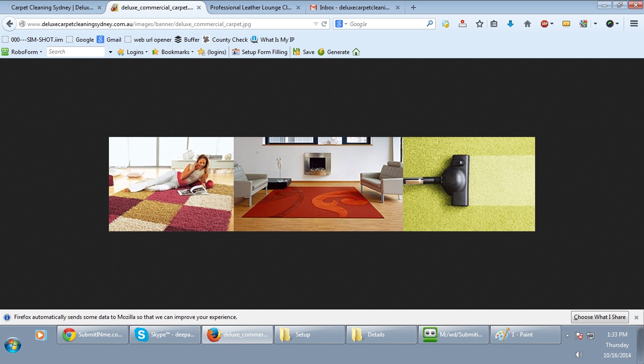Go to the Firefox home page icon
The image size is (644, 364).
point(527,24)
